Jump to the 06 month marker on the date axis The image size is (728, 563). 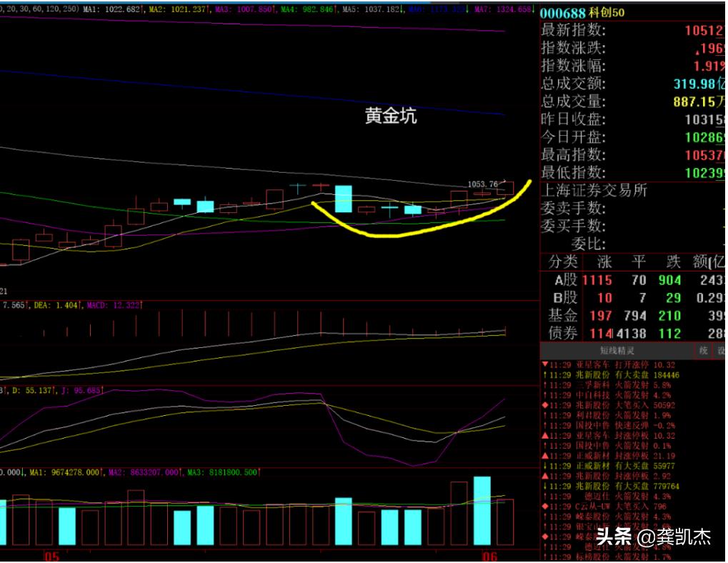coord(490,556)
